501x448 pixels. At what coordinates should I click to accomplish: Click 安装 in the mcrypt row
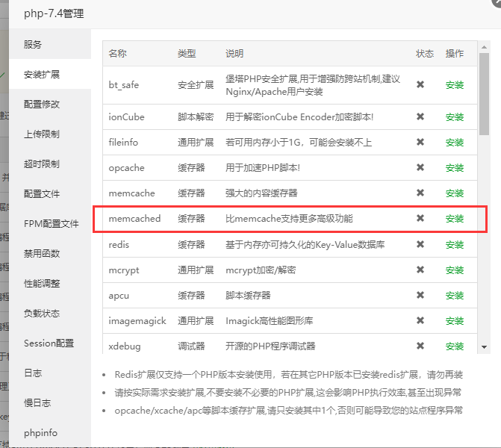click(x=455, y=270)
